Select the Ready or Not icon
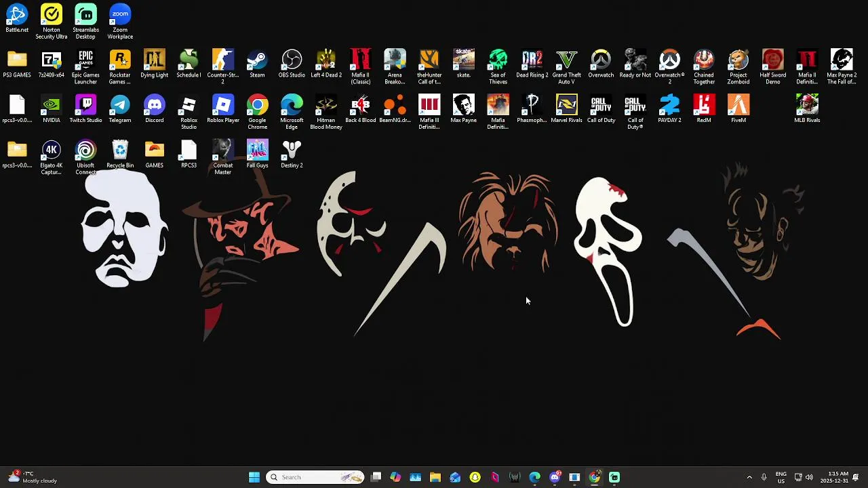Image resolution: width=868 pixels, height=488 pixels. [x=635, y=64]
